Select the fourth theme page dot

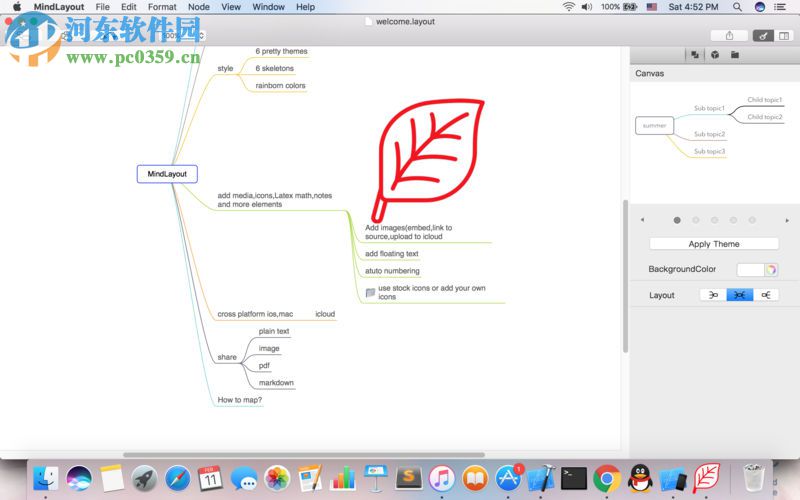pos(733,220)
